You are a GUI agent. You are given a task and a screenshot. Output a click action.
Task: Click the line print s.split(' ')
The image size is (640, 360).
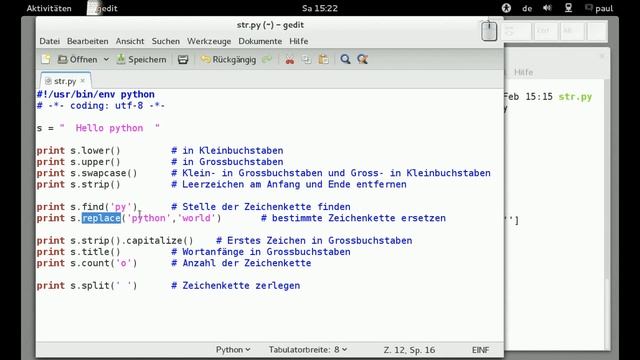click(87, 286)
